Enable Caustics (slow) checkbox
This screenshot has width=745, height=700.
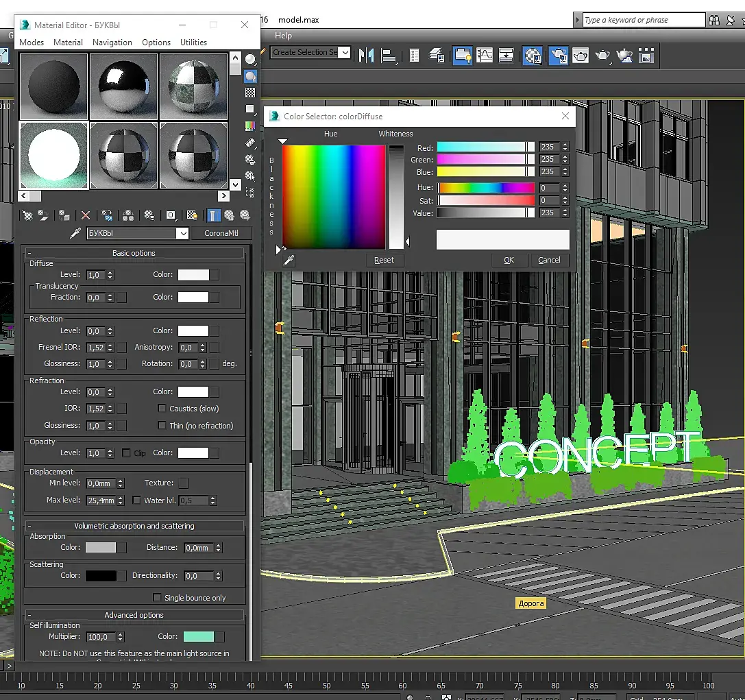pyautogui.click(x=162, y=409)
